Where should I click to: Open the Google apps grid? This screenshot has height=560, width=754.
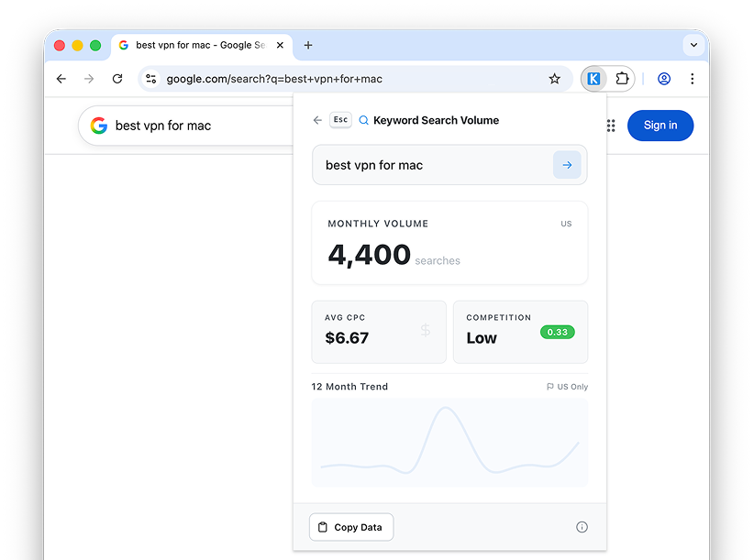611,126
